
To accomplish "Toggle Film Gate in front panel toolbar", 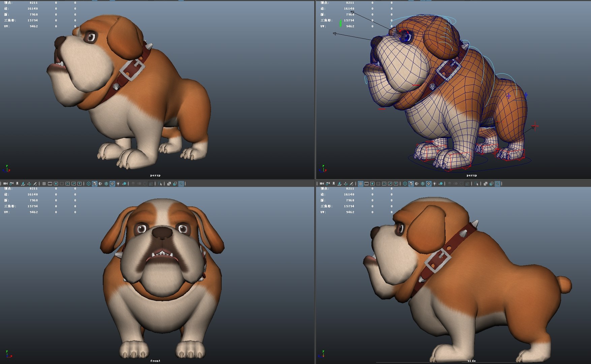I will [x=50, y=184].
